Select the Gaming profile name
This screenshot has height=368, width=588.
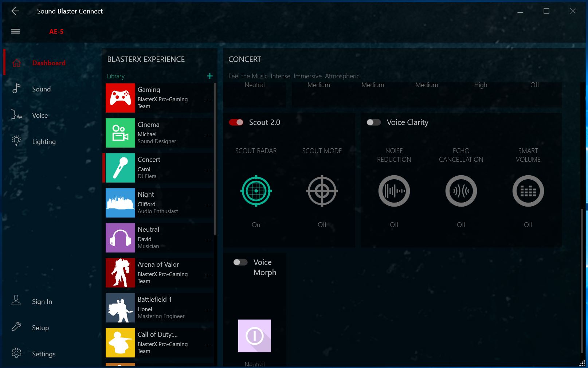(x=149, y=90)
